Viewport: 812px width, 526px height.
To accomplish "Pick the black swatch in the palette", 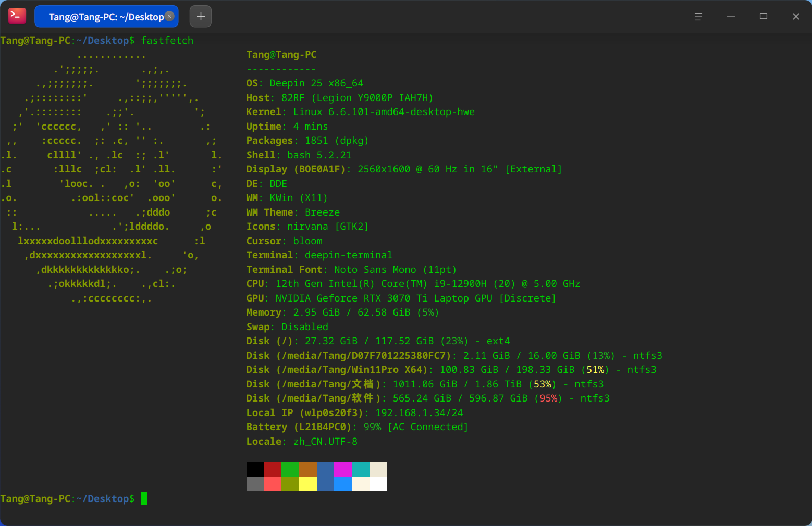I will point(255,470).
